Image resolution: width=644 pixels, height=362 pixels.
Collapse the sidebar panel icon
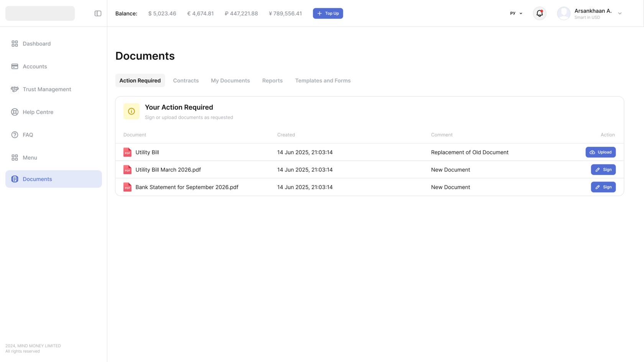(98, 13)
